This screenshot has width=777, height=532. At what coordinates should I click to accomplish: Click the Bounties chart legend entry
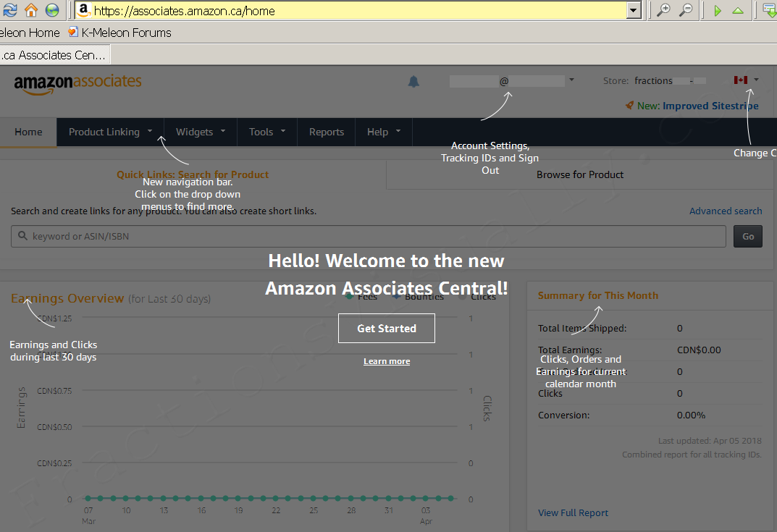coord(419,296)
